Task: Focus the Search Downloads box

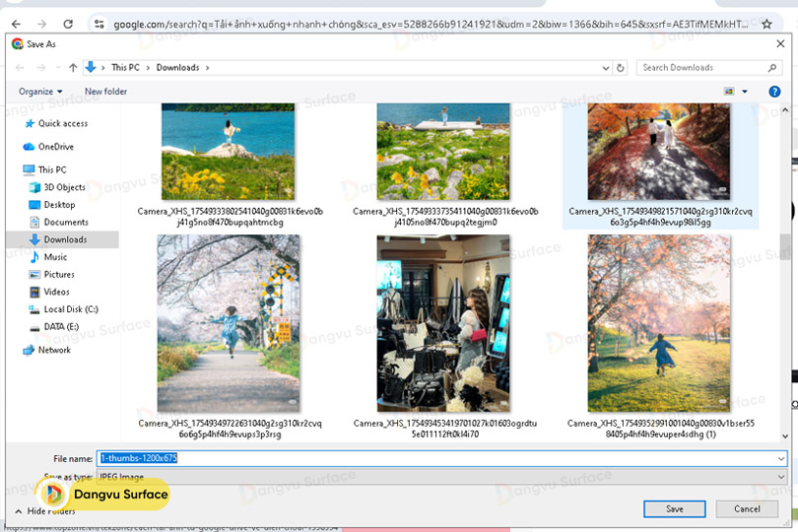Action: pos(704,68)
